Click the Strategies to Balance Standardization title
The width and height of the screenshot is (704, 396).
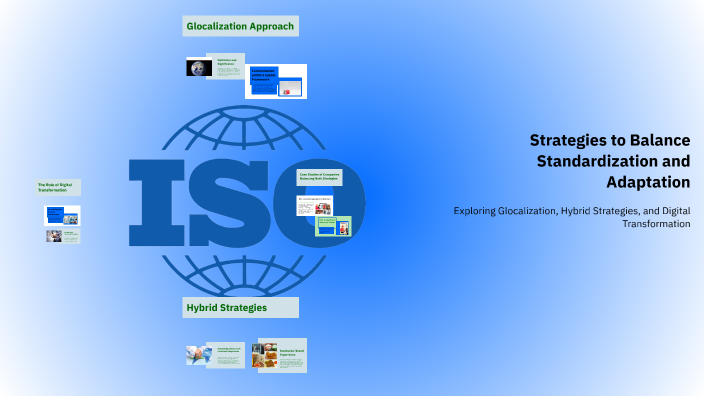click(x=610, y=161)
